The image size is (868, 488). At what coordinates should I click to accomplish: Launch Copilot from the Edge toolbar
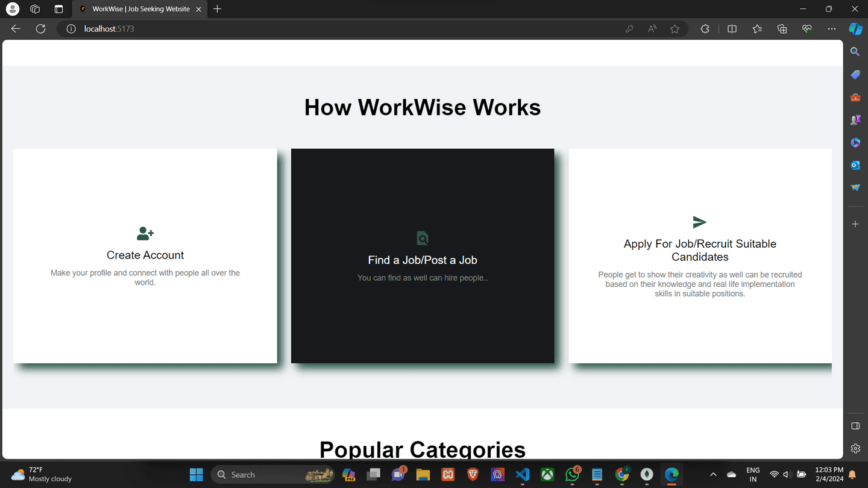(855, 28)
